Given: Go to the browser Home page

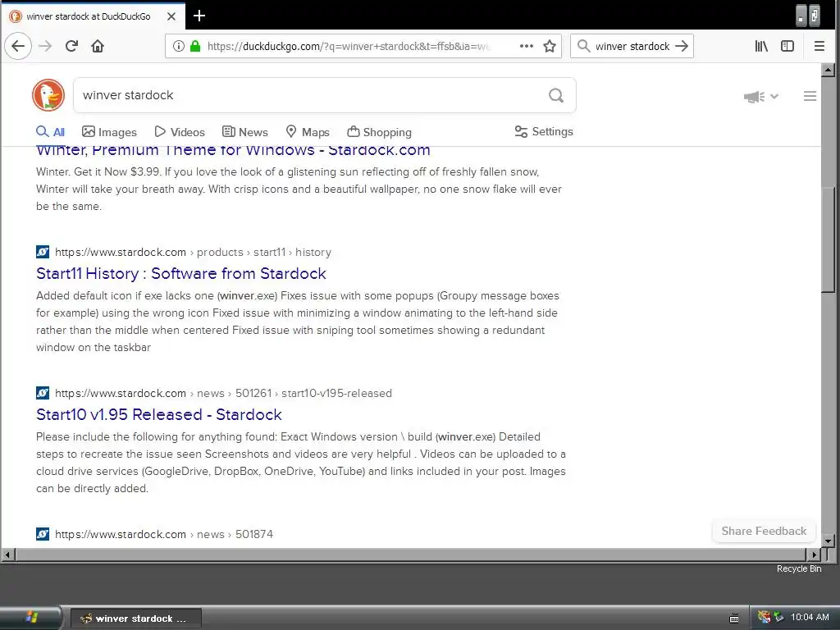Looking at the screenshot, I should click(98, 46).
